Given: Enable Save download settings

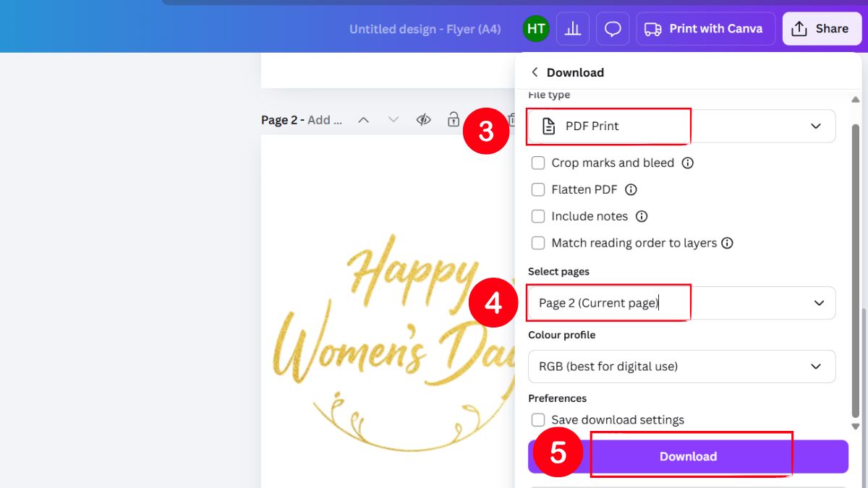Looking at the screenshot, I should [x=538, y=419].
